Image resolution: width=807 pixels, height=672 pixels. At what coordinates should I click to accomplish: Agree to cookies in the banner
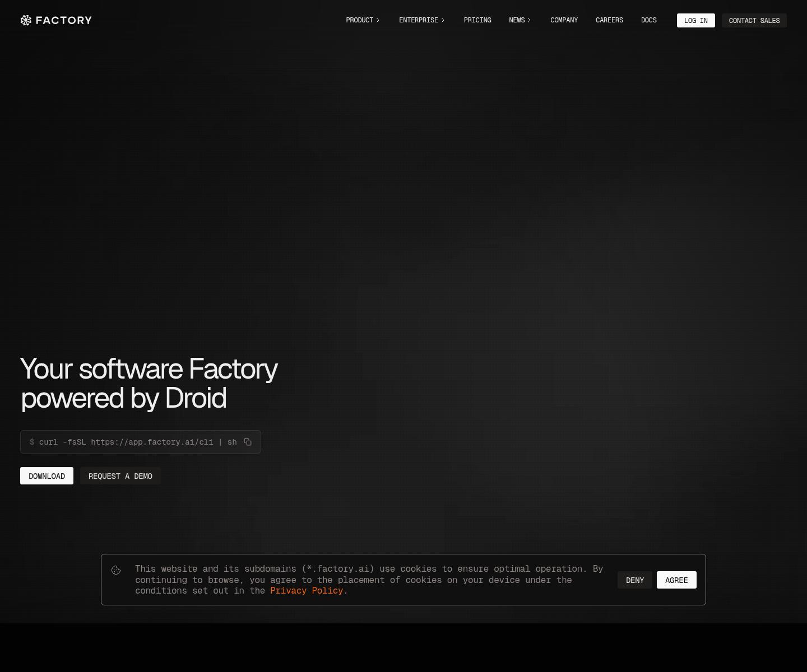click(676, 580)
